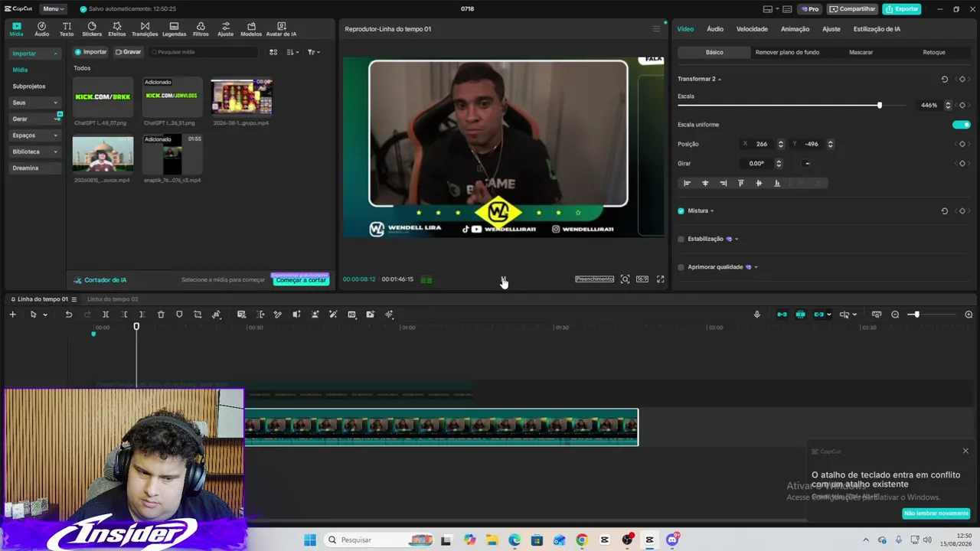Open the selection tool dropdown arrow
Image resolution: width=980 pixels, height=551 pixels.
click(x=45, y=315)
